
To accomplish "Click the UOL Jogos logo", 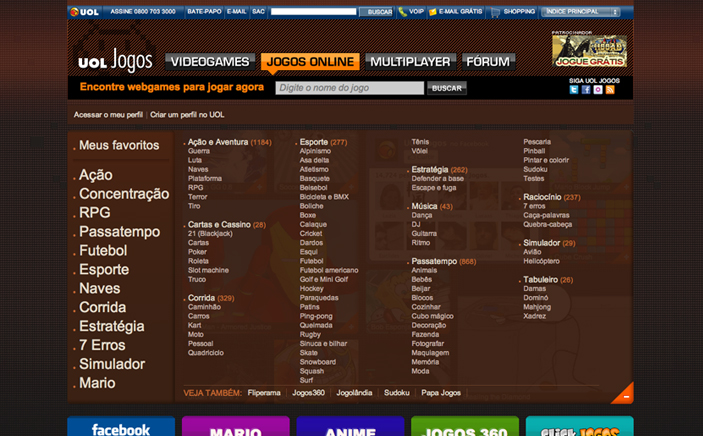I will 115,61.
